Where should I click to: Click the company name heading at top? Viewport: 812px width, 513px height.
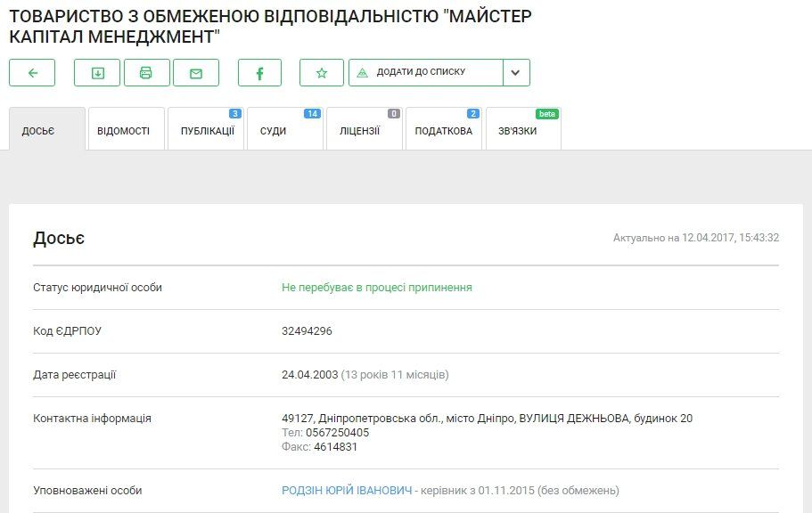pyautogui.click(x=274, y=23)
